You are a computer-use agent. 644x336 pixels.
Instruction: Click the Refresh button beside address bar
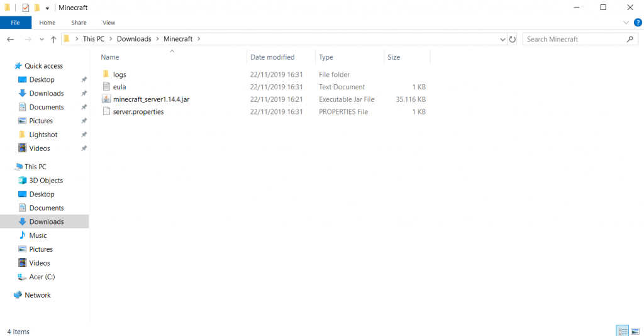pos(513,39)
